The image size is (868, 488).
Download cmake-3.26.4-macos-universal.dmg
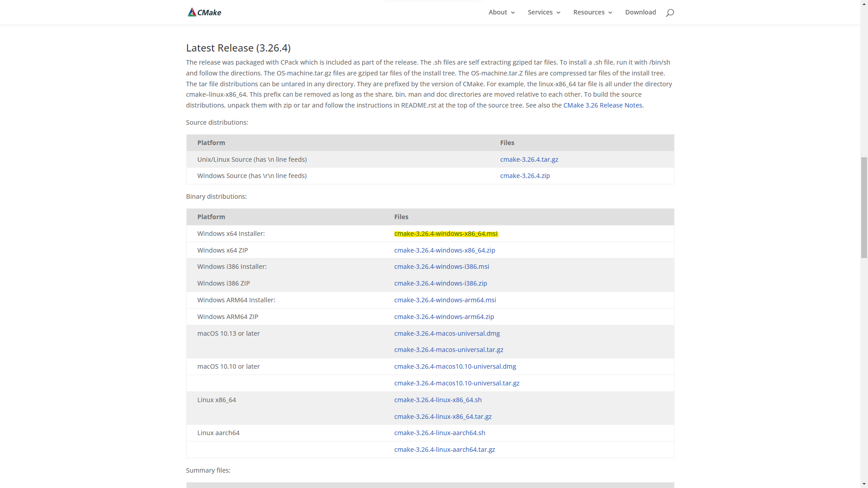click(x=447, y=333)
